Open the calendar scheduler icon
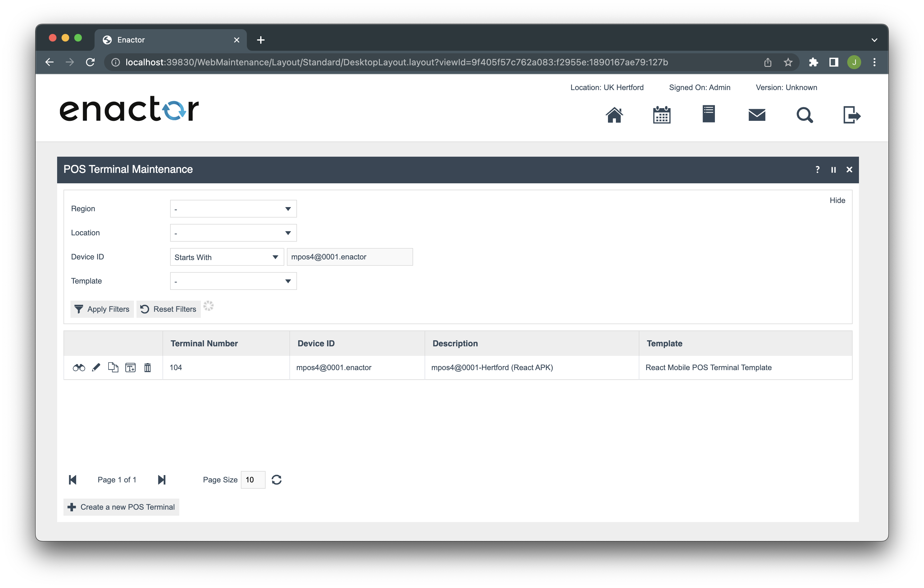 (x=662, y=115)
